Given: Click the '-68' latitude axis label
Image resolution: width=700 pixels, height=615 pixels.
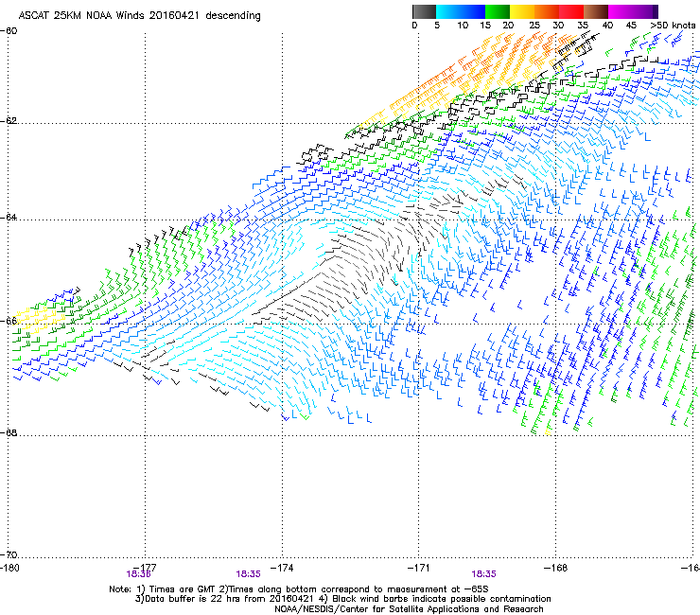Looking at the screenshot, I should pyautogui.click(x=9, y=432).
